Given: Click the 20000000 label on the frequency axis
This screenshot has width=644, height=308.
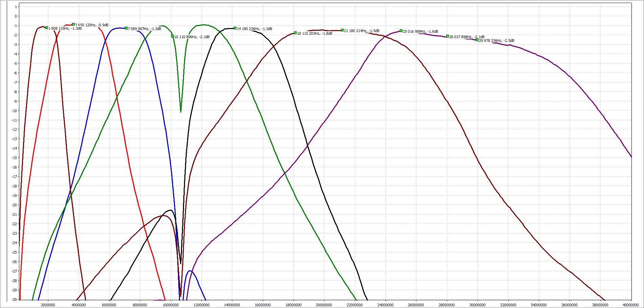Looking at the screenshot, I should coord(324,305).
